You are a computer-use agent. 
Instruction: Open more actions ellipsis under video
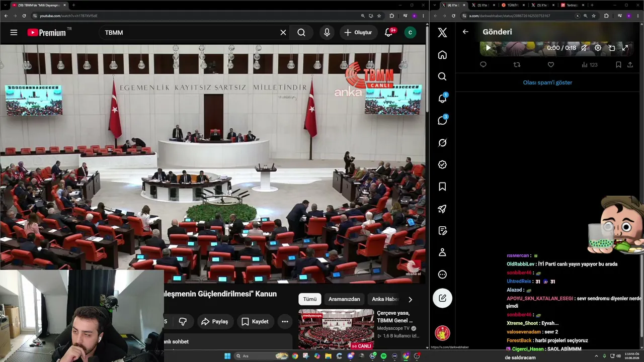285,322
